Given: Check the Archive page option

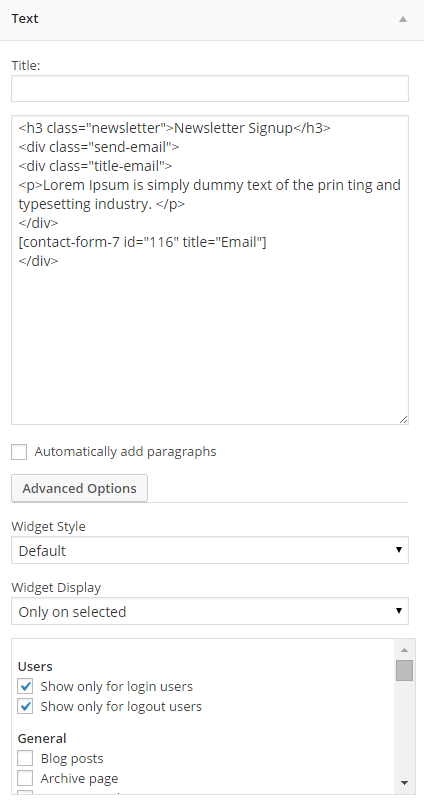Looking at the screenshot, I should click(x=25, y=778).
